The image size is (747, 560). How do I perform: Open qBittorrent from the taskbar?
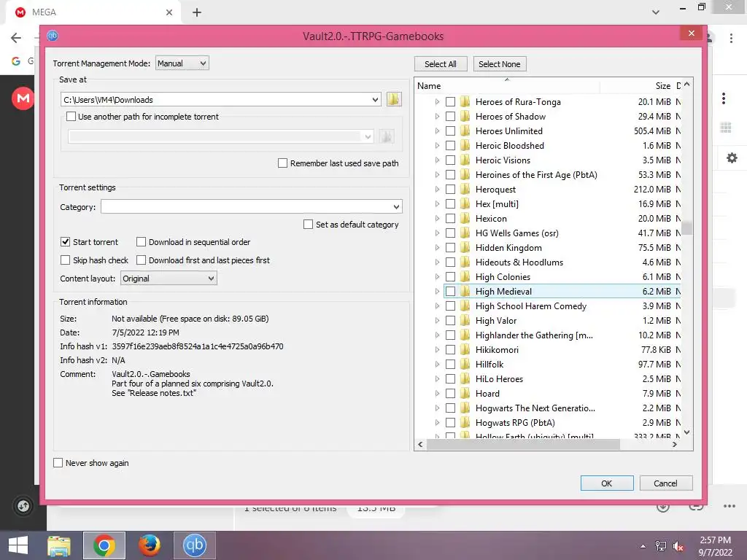click(x=194, y=545)
